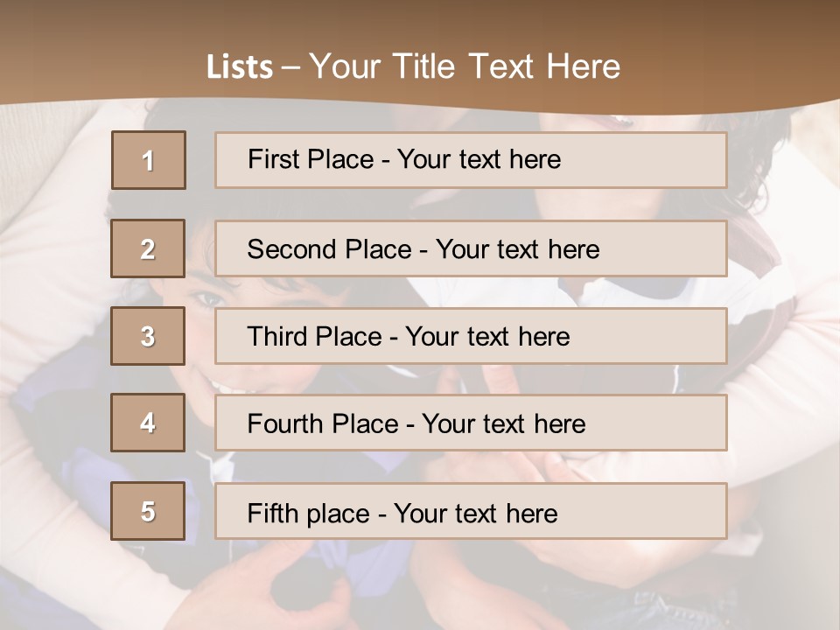Viewport: 840px width, 630px height.
Task: Select the 'Your Title Text Here' title text
Action: tap(465, 66)
